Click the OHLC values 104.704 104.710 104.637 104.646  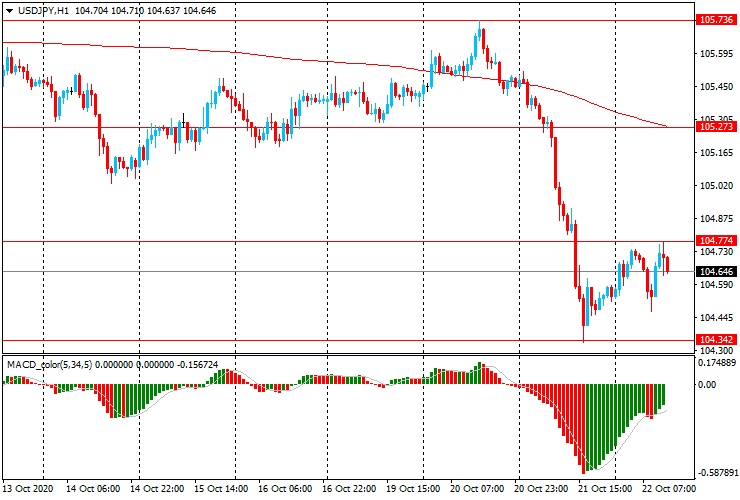[x=146, y=10]
